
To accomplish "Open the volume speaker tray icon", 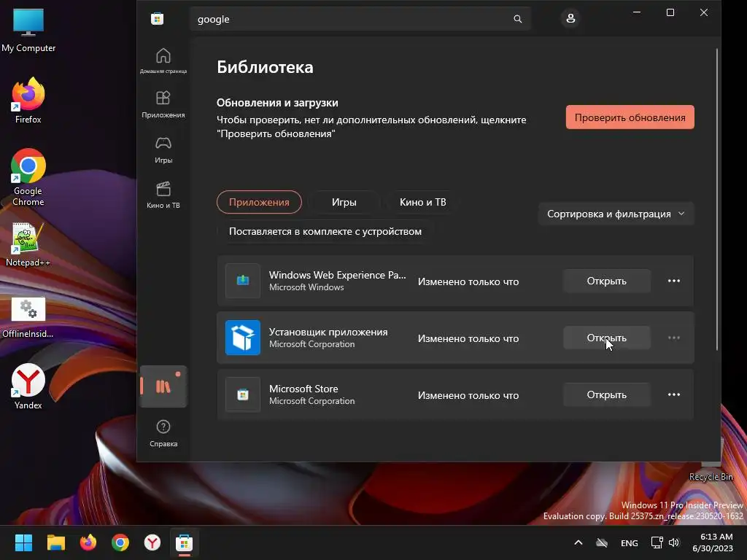I will [673, 542].
